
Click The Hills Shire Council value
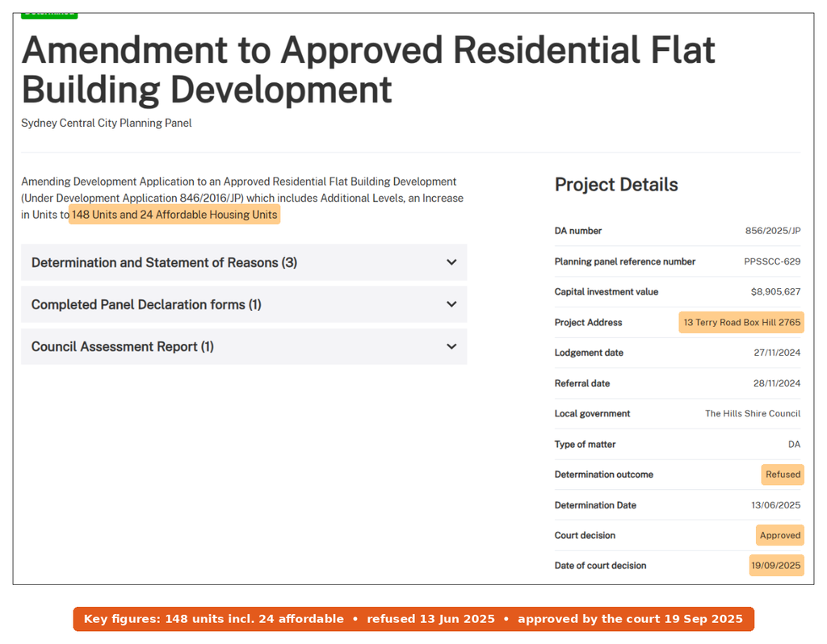(x=753, y=414)
